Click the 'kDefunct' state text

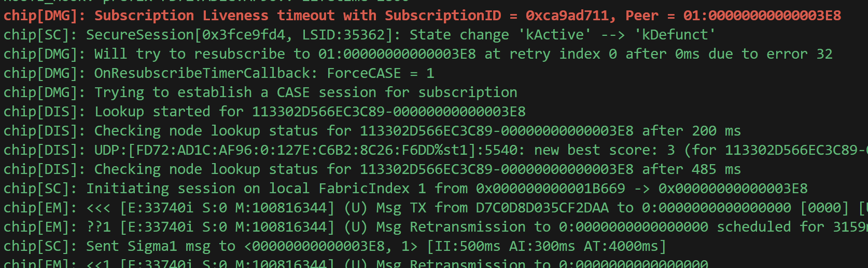[x=675, y=35]
